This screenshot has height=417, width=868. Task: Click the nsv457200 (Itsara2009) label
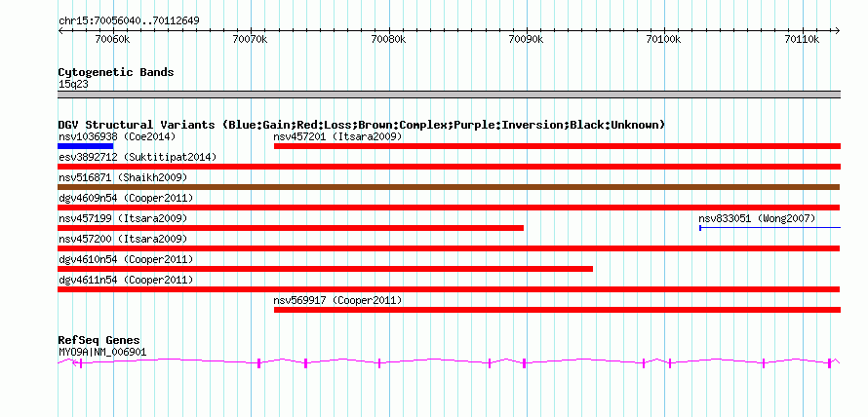pyautogui.click(x=123, y=239)
